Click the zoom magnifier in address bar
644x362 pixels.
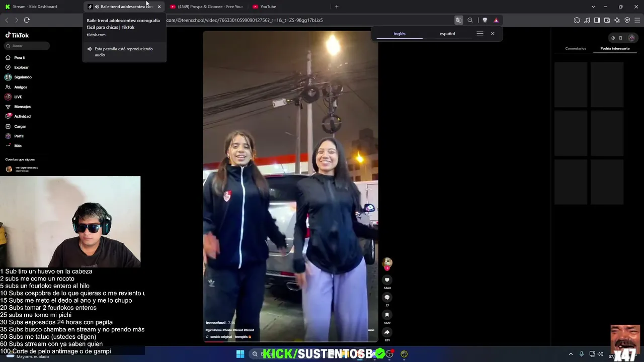(x=470, y=20)
